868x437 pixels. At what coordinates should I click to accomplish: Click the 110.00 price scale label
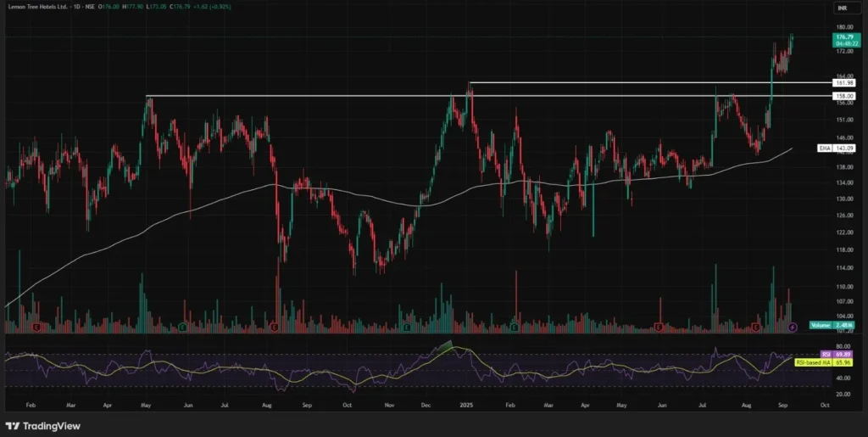coord(845,287)
